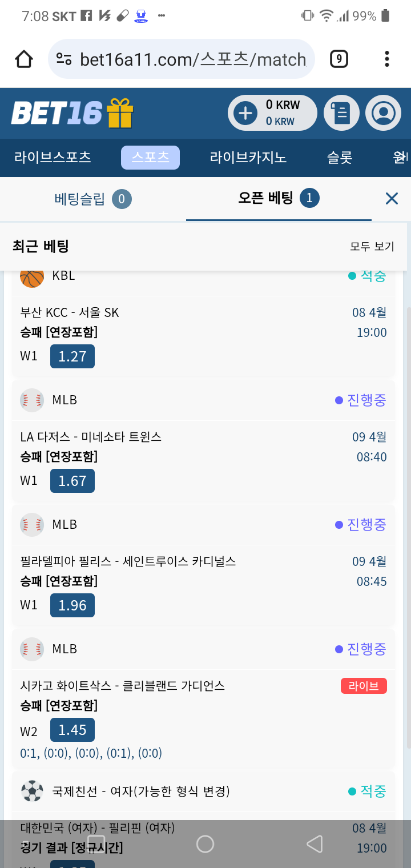Click the browser address bar URL
Screen dimensions: 411x868
tap(193, 59)
